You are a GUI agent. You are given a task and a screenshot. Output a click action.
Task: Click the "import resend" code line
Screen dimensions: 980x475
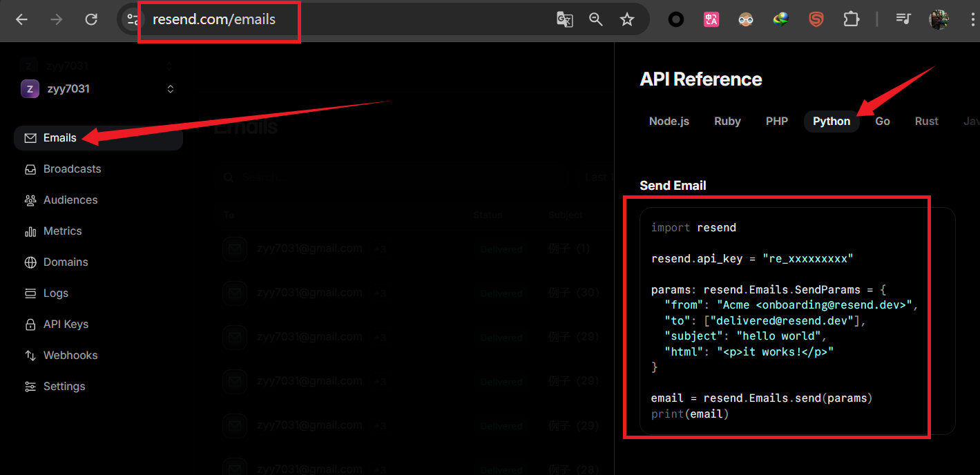(693, 228)
